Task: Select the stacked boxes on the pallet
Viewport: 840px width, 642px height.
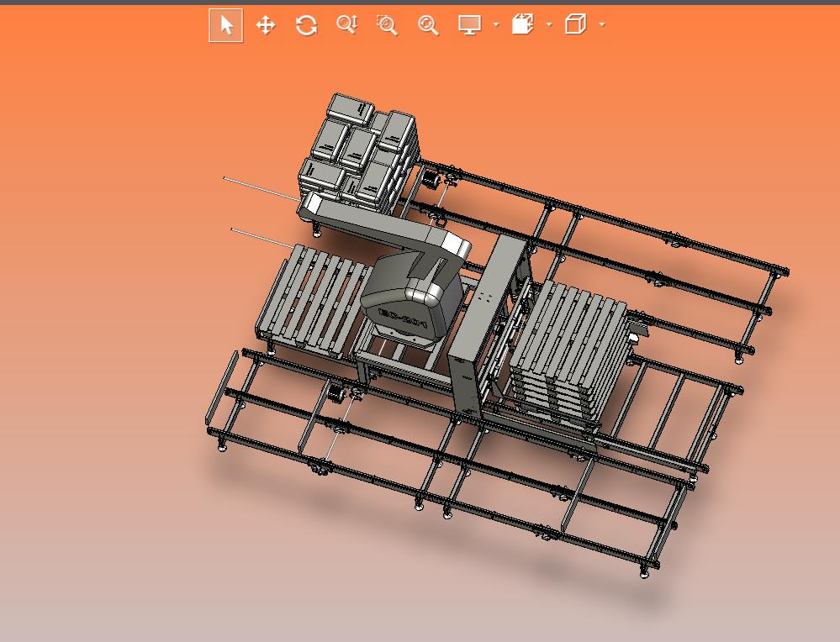Action: (358, 153)
